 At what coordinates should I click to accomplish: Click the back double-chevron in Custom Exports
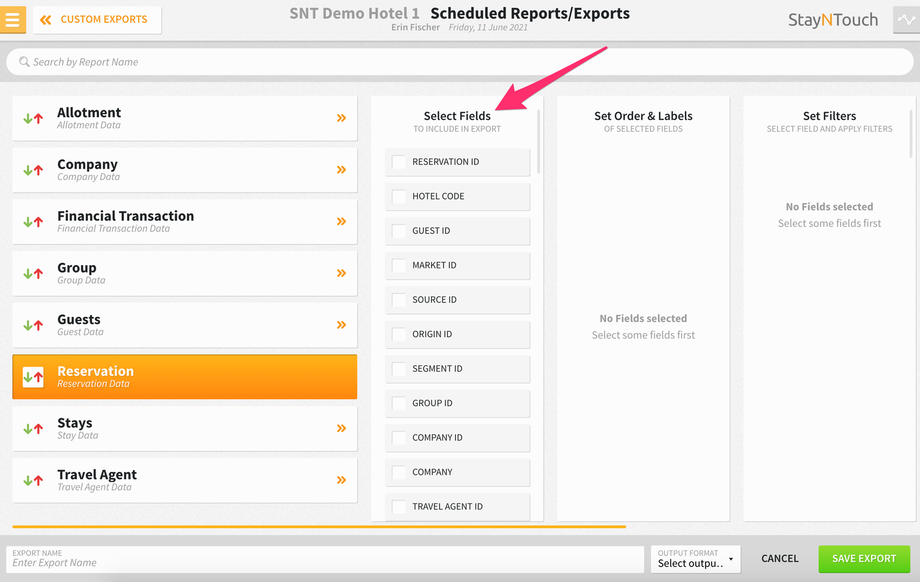point(46,20)
